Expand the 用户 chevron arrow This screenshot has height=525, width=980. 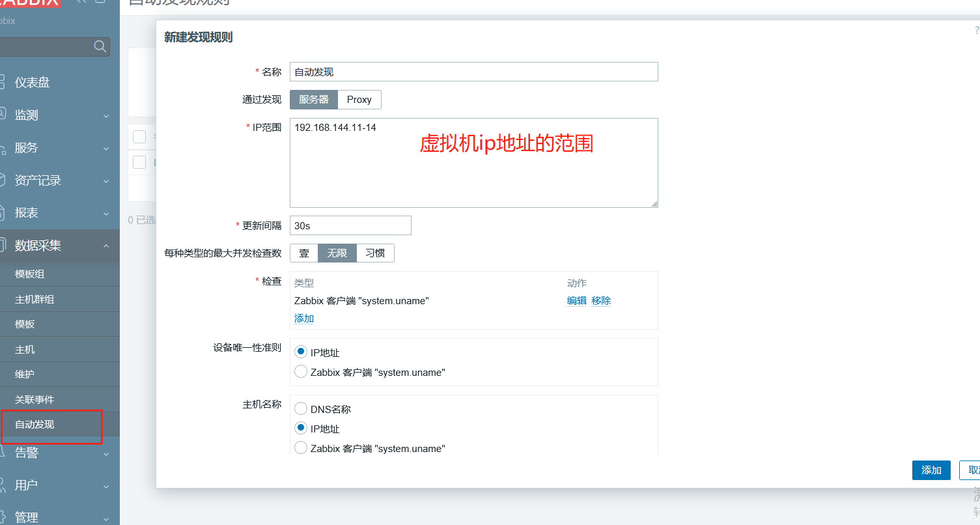[x=106, y=486]
